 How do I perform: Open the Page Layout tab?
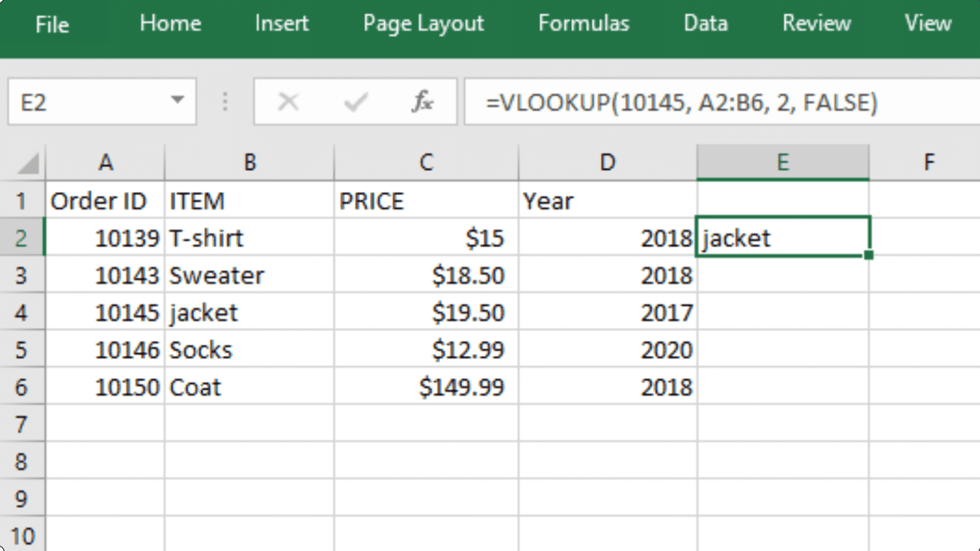click(423, 24)
